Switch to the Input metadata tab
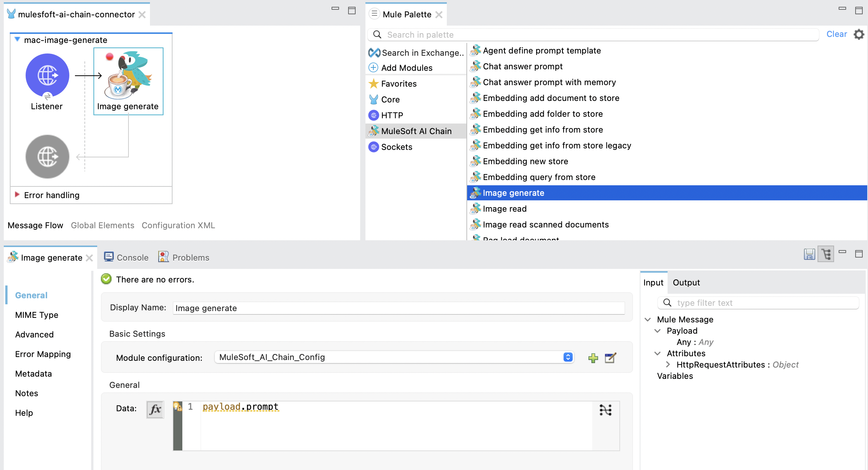The width and height of the screenshot is (868, 470). tap(653, 282)
